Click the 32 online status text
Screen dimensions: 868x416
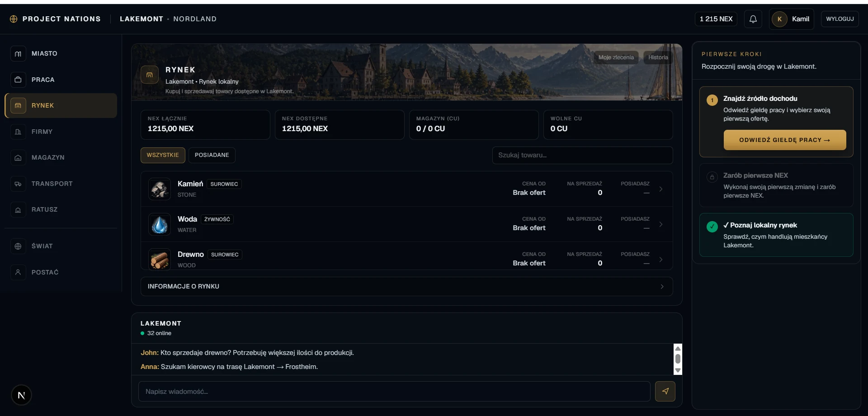click(x=159, y=333)
